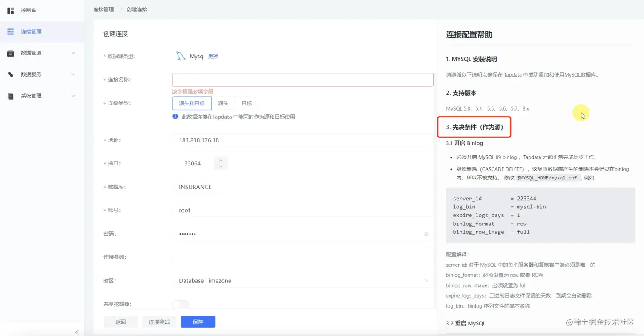
Task: Select 目标 connection type
Action: pos(247,103)
